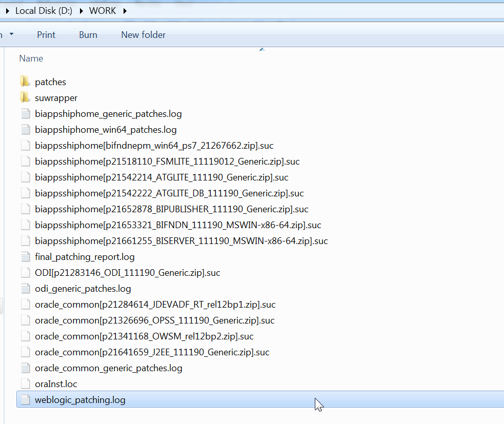Select biappsshiphome[p21661255_BISERVER_111190_MSWIN-x86-64.zip].suc name
The image size is (504, 424).
click(182, 241)
